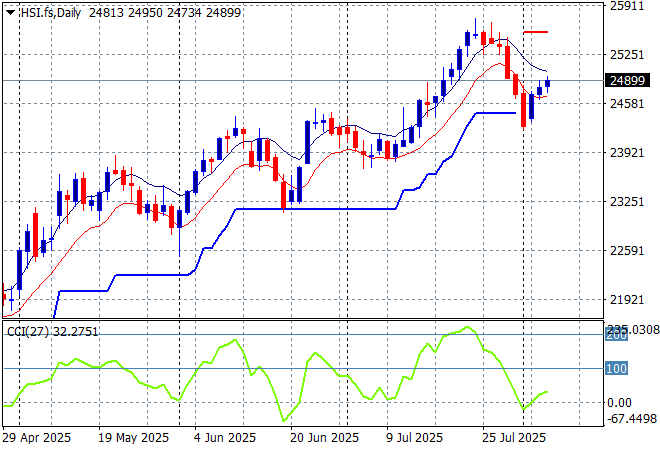Click the 19 May 2025 date label
660x450 pixels.
(x=133, y=438)
